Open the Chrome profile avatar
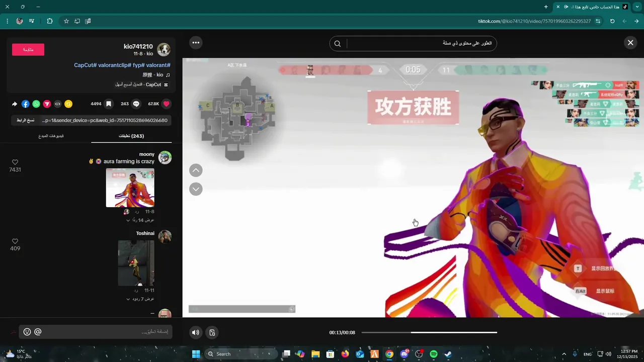 [x=20, y=21]
